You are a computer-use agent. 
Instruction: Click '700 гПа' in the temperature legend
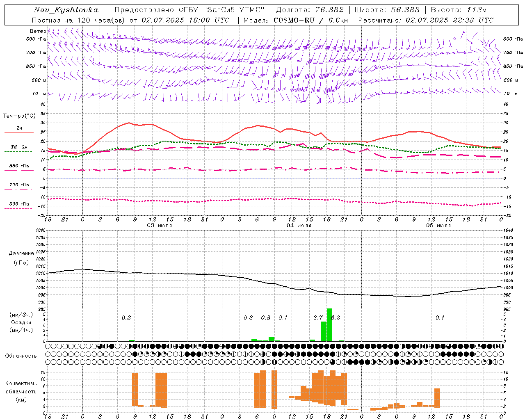(19, 185)
